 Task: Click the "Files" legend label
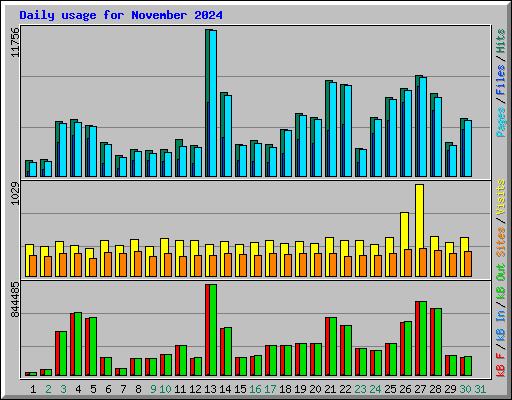[x=500, y=80]
